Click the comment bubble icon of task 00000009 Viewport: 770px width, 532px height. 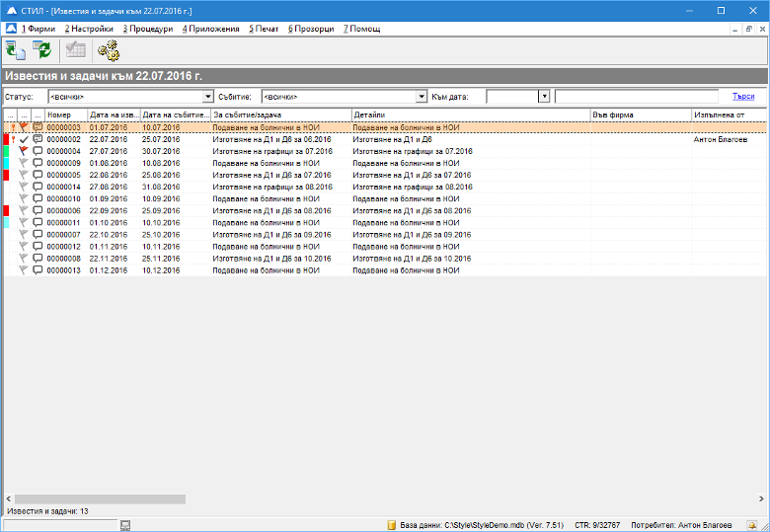click(x=38, y=163)
